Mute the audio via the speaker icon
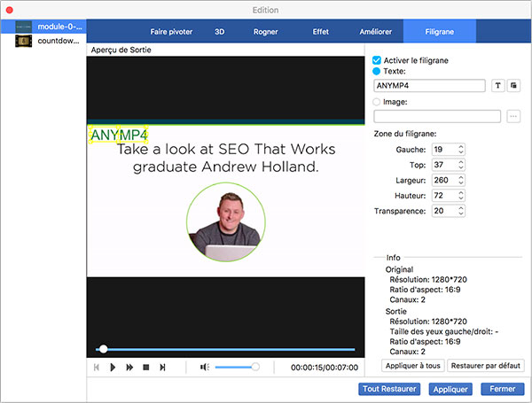The height and width of the screenshot is (403, 532). click(204, 367)
